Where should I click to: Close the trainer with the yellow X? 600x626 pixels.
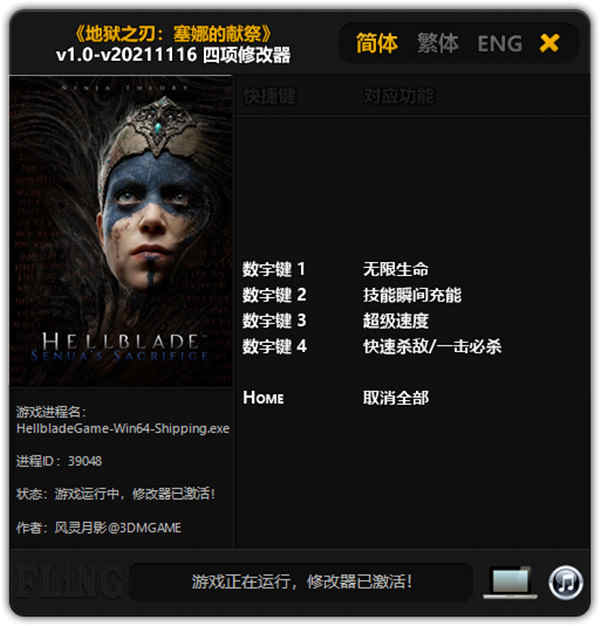[x=549, y=43]
